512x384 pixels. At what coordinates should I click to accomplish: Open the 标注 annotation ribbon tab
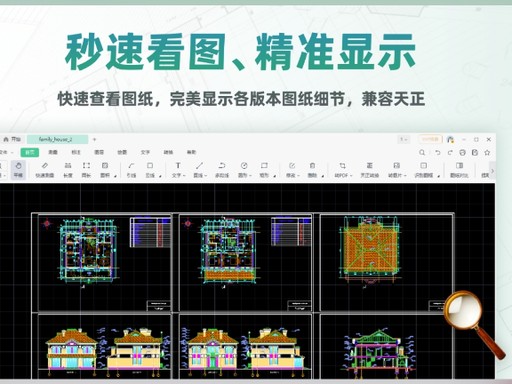(76, 152)
